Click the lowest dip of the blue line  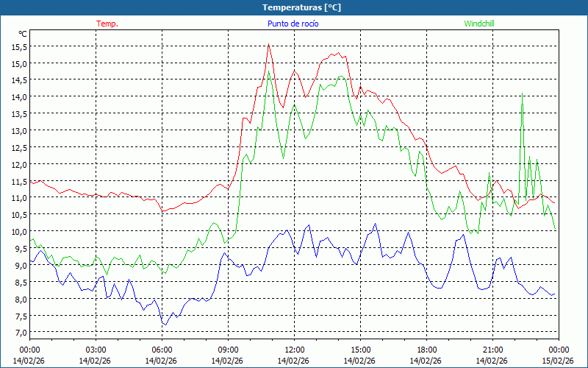pyautogui.click(x=165, y=325)
